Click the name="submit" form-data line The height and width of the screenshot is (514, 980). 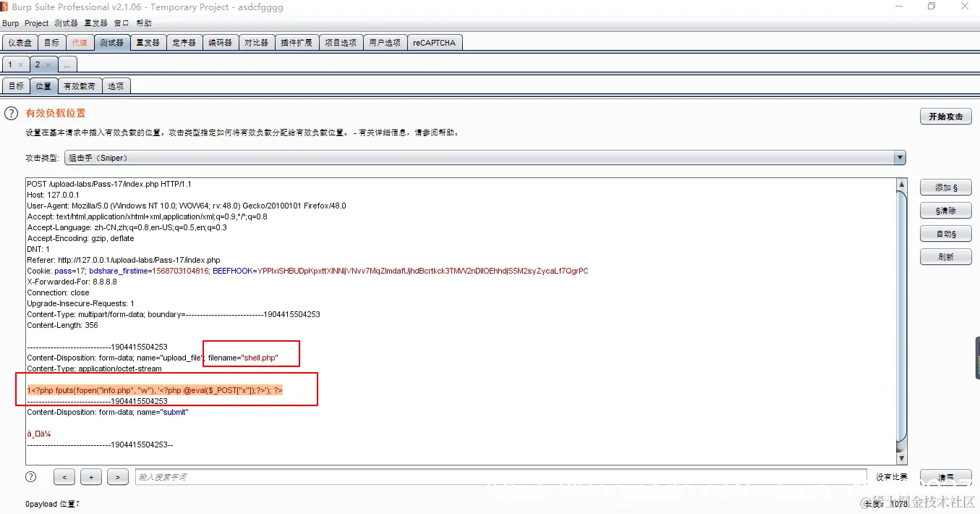pos(107,412)
